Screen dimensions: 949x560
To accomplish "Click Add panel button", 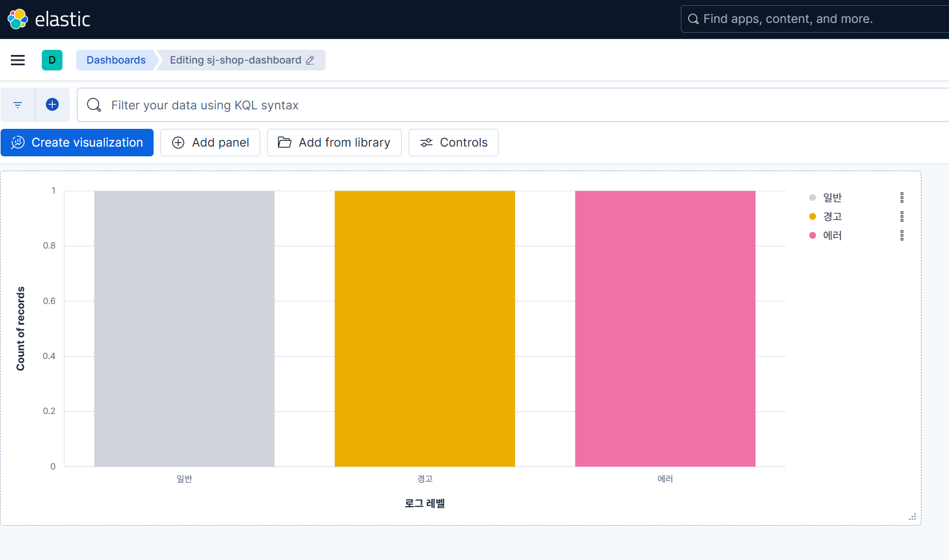I will (210, 143).
